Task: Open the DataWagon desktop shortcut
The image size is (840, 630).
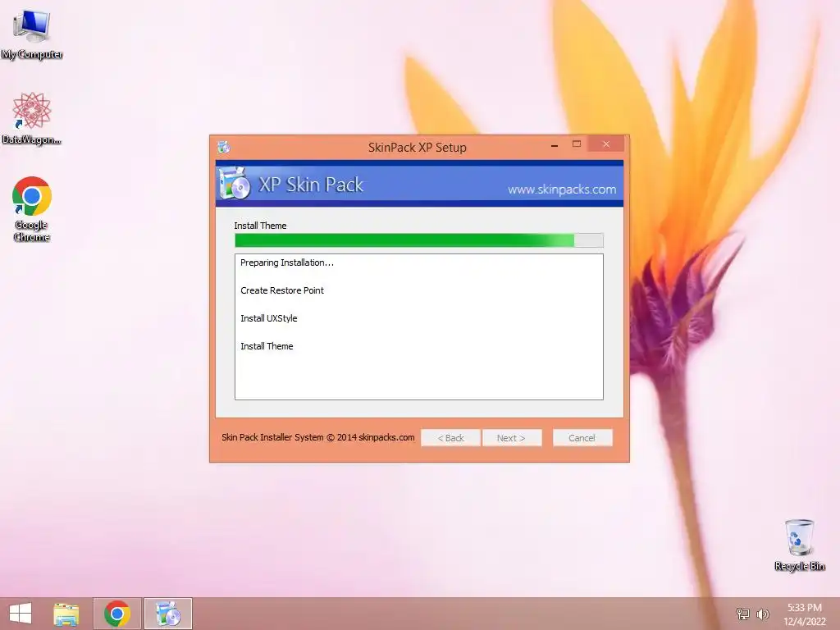Action: point(32,118)
